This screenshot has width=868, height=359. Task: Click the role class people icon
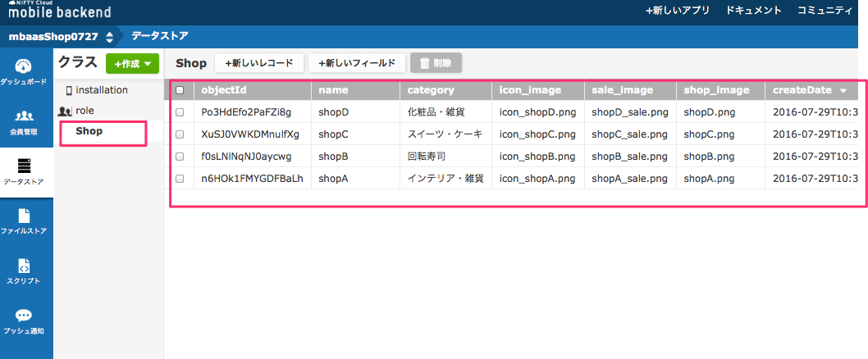pyautogui.click(x=66, y=111)
